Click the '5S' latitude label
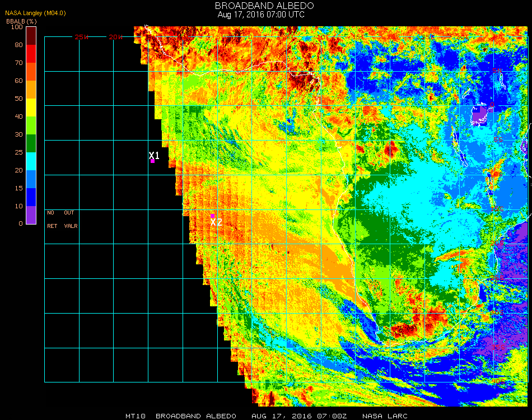 pos(498,140)
